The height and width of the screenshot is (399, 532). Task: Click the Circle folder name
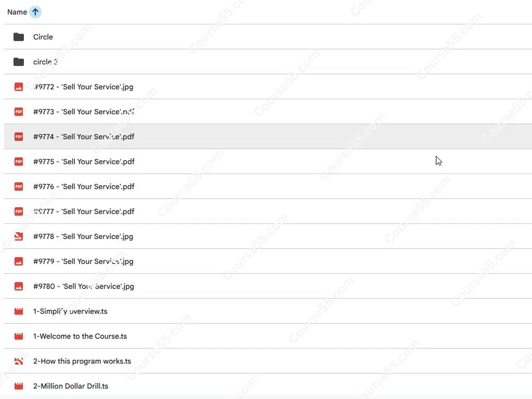point(43,37)
